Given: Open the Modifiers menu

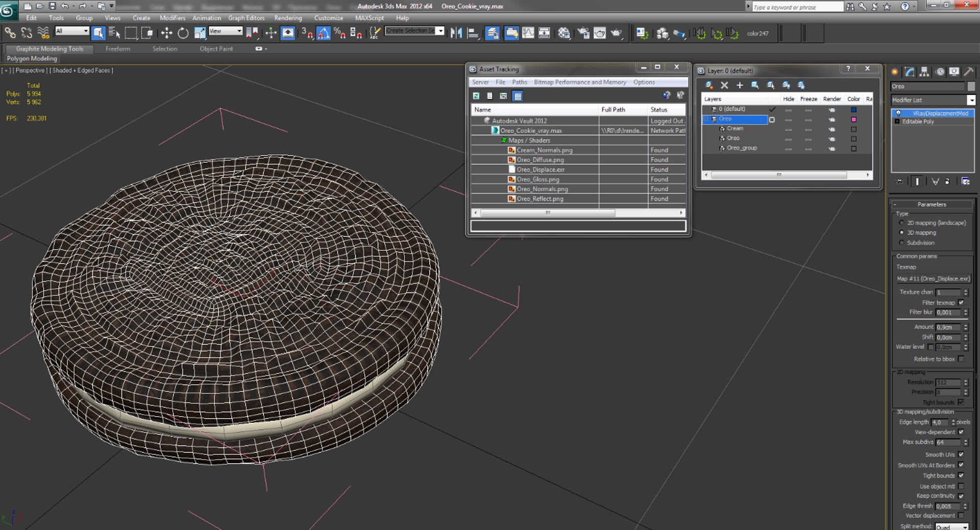Looking at the screenshot, I should click(173, 18).
